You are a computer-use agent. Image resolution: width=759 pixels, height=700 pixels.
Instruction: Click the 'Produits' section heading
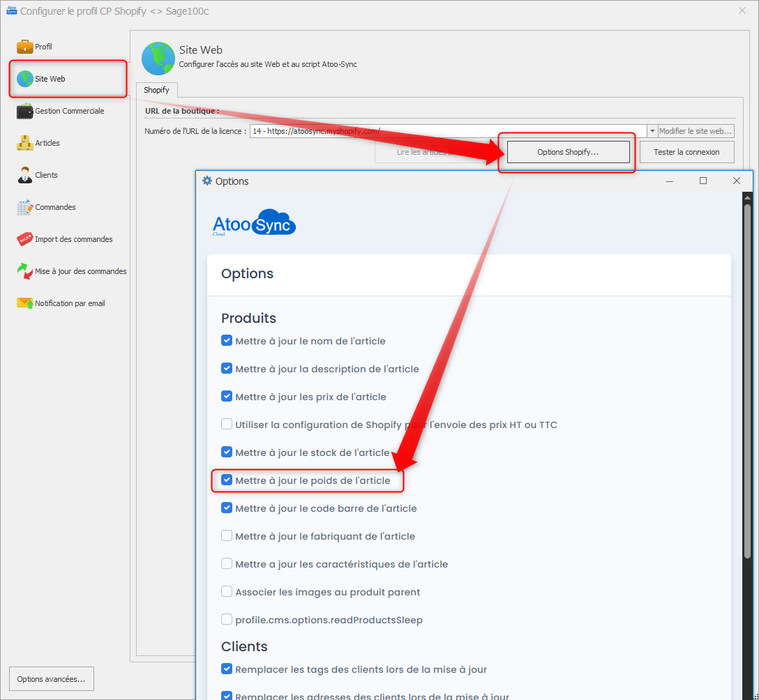click(x=248, y=318)
